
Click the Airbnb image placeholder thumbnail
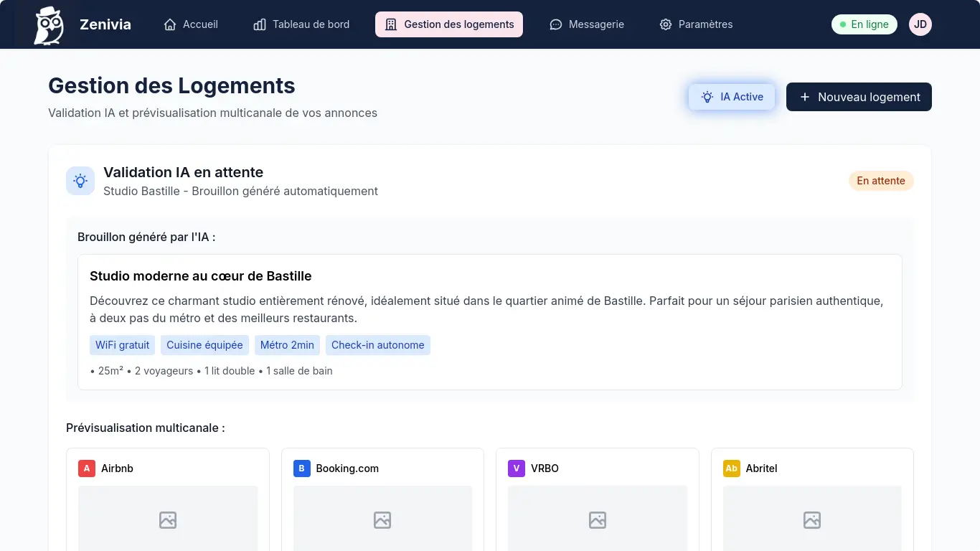(x=167, y=519)
